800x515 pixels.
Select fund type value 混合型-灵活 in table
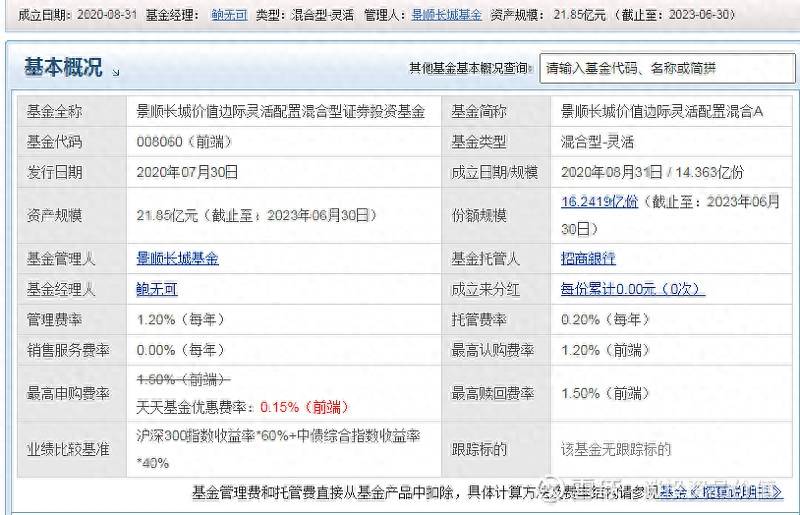(x=597, y=141)
